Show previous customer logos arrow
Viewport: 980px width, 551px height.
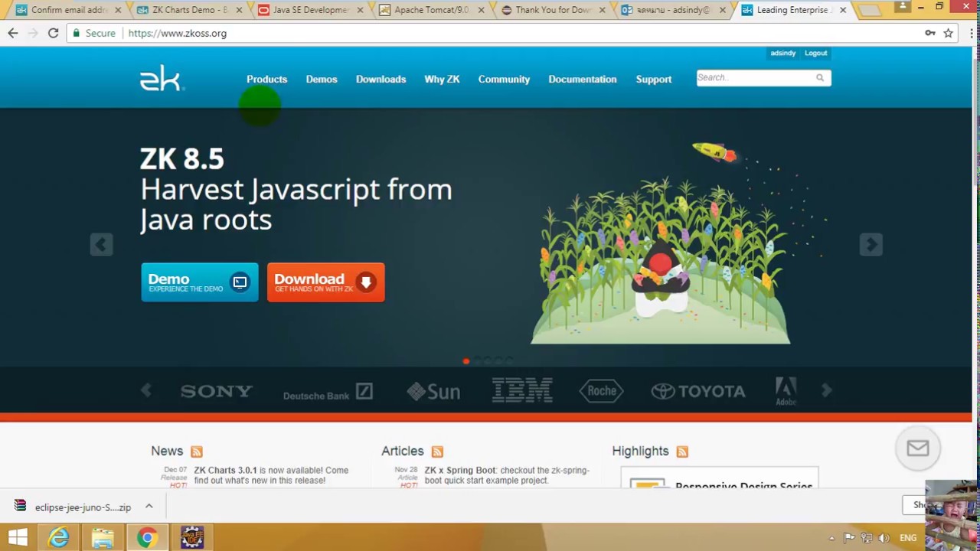click(x=145, y=390)
